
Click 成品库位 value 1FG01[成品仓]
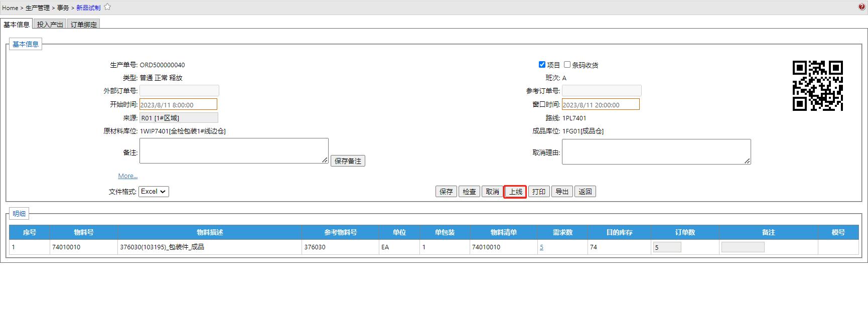click(x=583, y=131)
